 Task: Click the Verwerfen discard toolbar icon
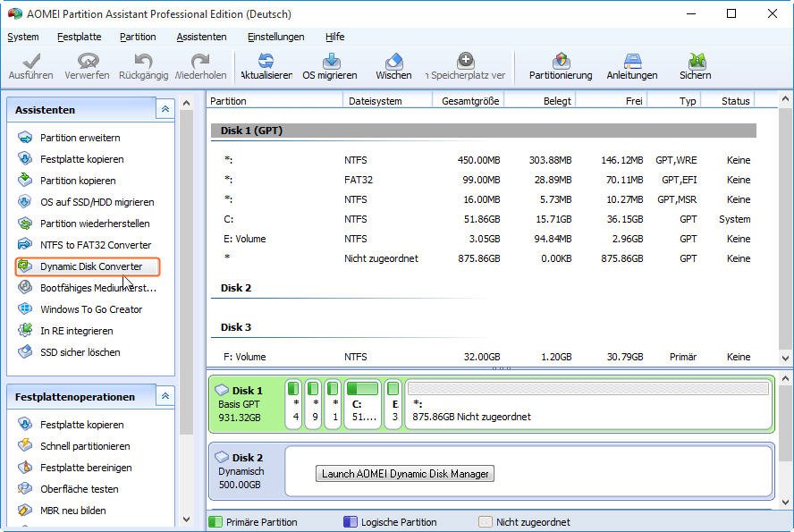pos(87,62)
